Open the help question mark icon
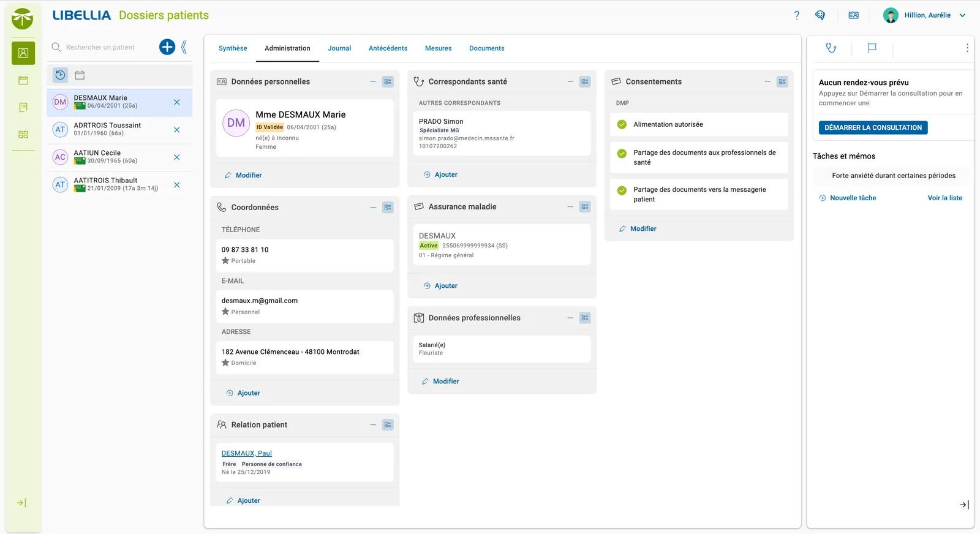The height and width of the screenshot is (534, 980). tap(797, 15)
